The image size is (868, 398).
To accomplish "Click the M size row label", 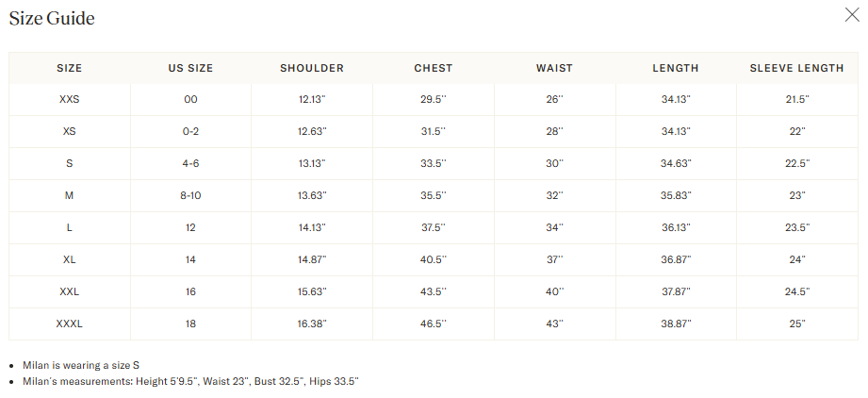I will (x=70, y=195).
